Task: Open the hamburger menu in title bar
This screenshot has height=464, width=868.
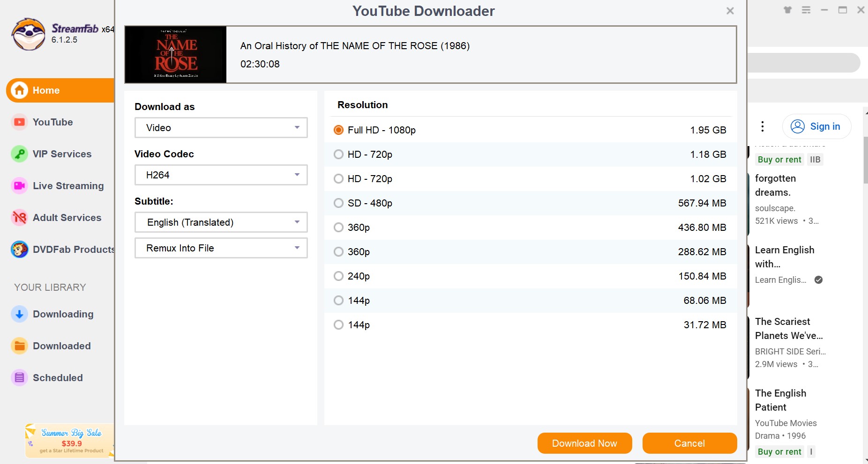Action: point(806,10)
